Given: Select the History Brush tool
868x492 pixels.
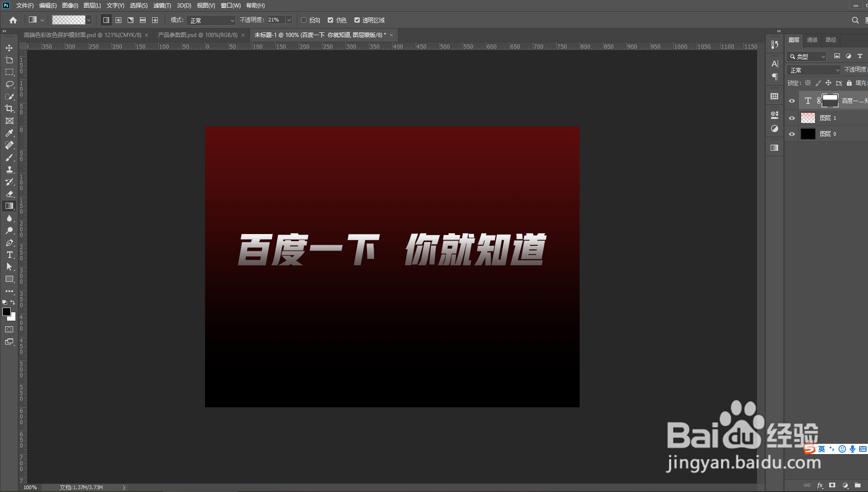Looking at the screenshot, I should [x=9, y=182].
